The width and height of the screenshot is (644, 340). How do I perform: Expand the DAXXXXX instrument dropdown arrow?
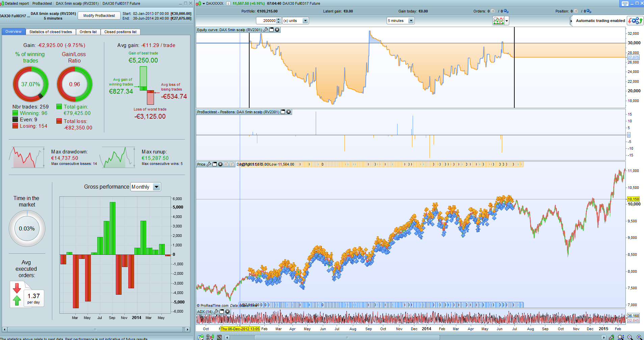click(x=204, y=3)
